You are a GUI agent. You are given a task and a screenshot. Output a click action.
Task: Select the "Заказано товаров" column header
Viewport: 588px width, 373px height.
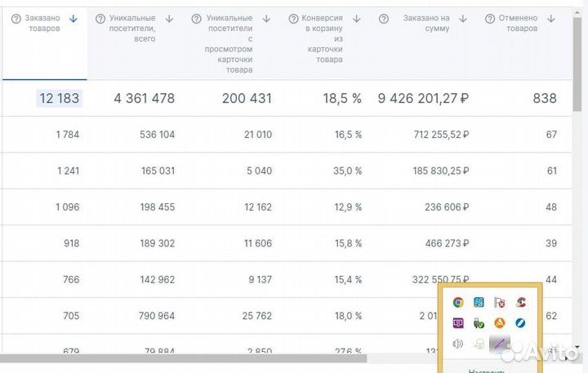[43, 24]
